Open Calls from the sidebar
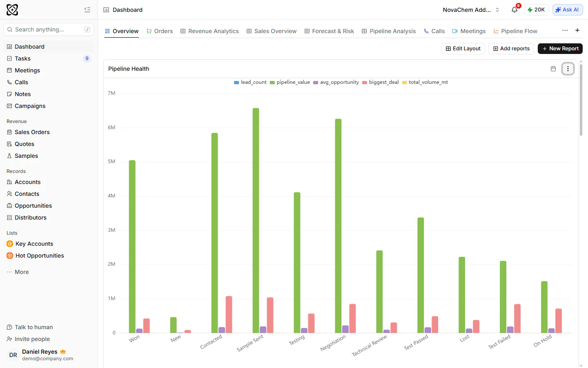Image resolution: width=588 pixels, height=368 pixels. (49, 82)
